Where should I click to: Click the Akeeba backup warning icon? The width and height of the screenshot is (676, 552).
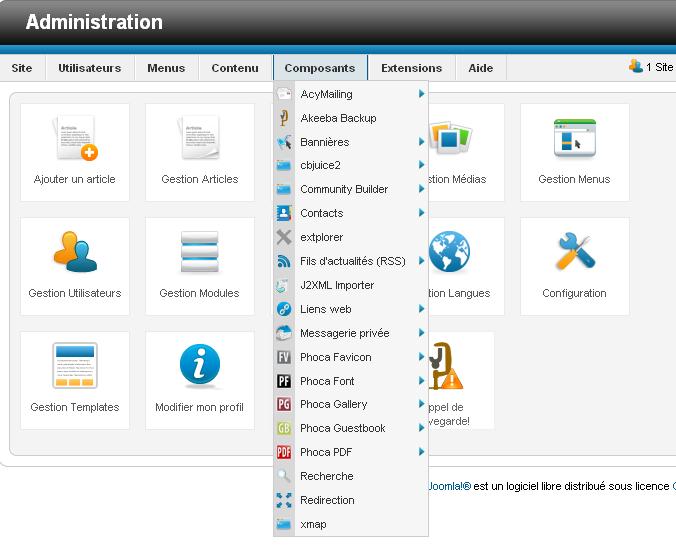click(446, 366)
